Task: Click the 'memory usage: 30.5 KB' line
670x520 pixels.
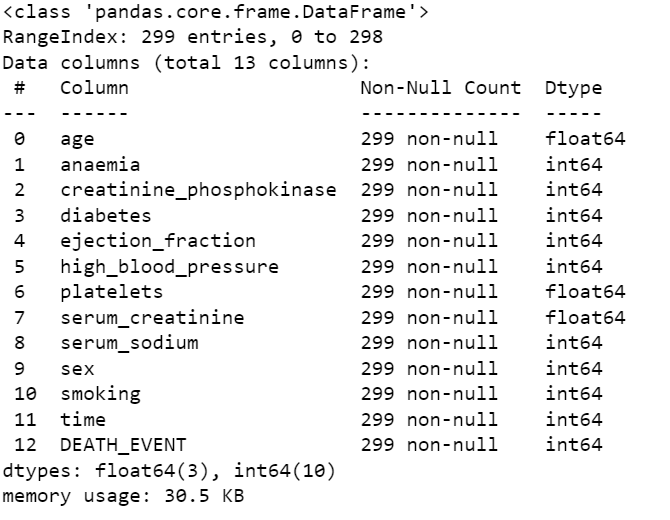Action: [x=122, y=496]
